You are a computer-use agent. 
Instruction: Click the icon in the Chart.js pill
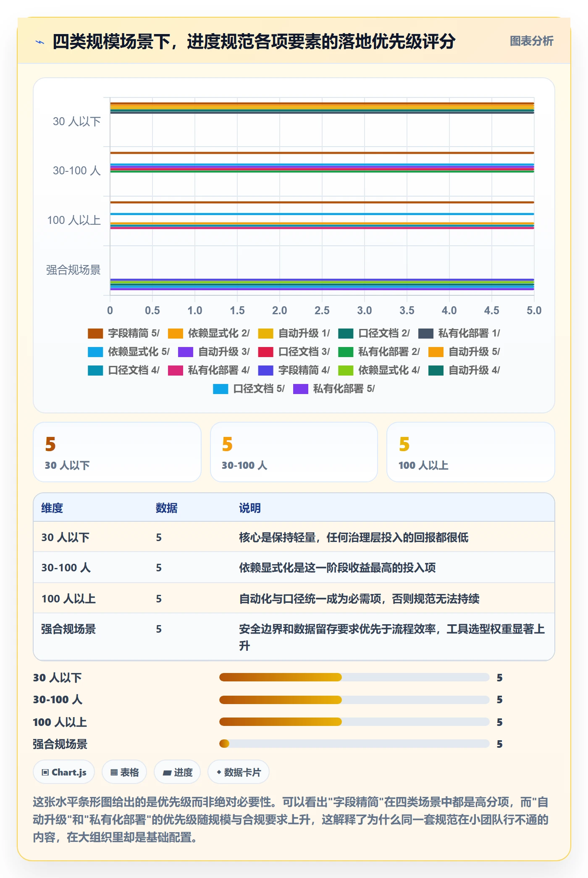[x=45, y=772]
